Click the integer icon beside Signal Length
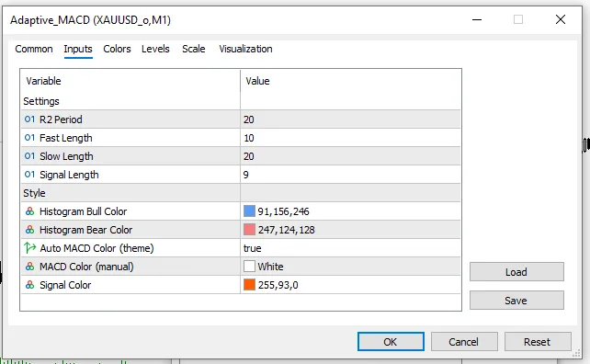590x364 pixels. (x=29, y=175)
